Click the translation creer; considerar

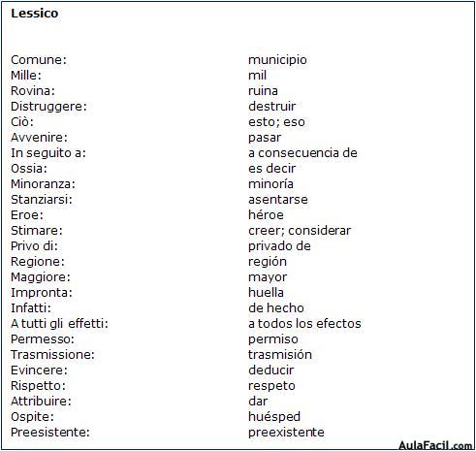tap(300, 231)
